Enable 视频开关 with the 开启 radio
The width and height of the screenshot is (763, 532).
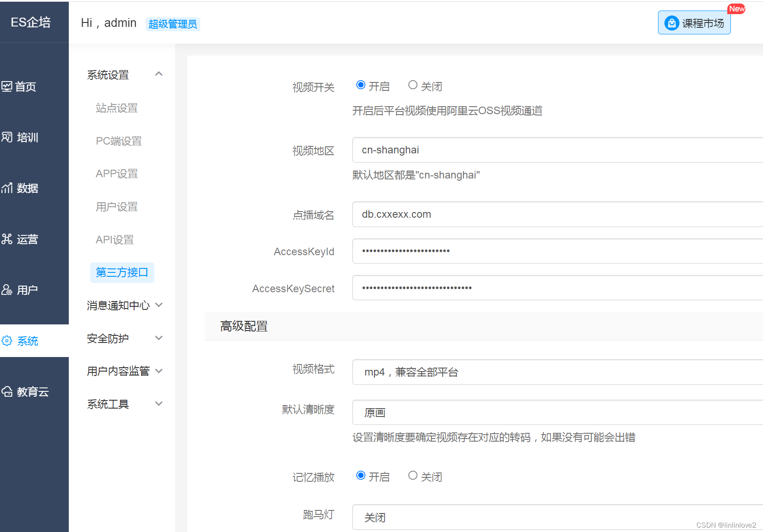tap(361, 85)
